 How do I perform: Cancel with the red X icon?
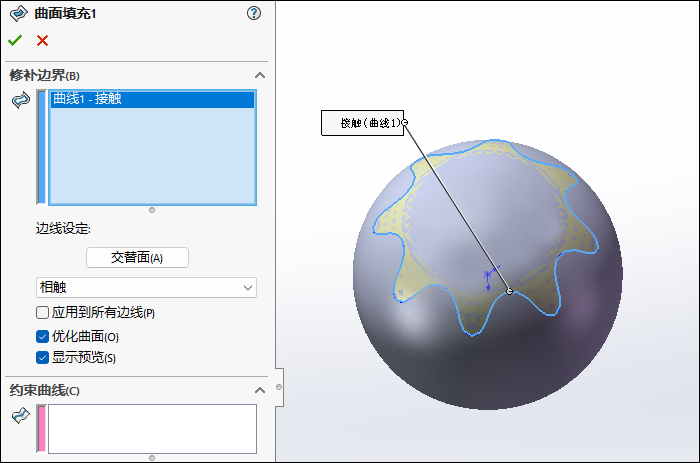coord(42,40)
